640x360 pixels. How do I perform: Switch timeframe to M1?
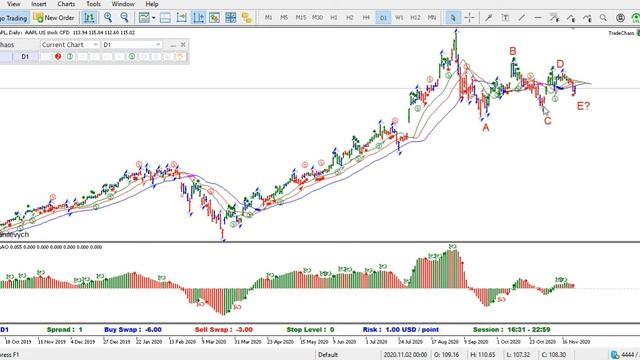pos(269,18)
